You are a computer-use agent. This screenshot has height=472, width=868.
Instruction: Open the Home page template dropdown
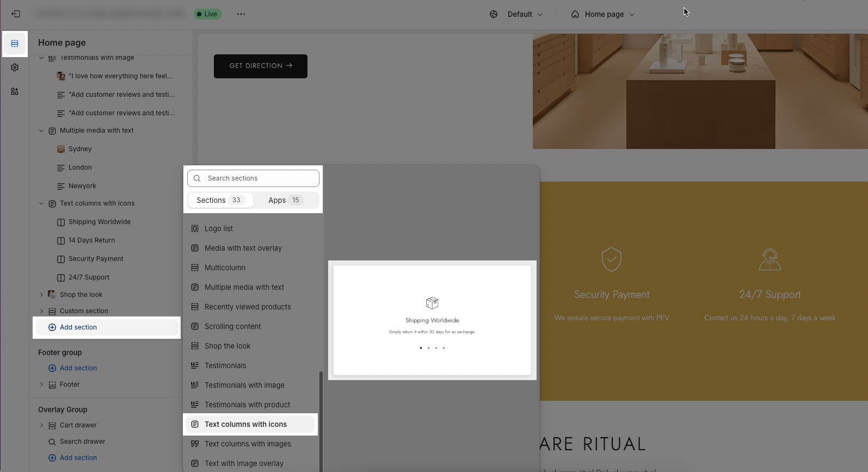(603, 14)
